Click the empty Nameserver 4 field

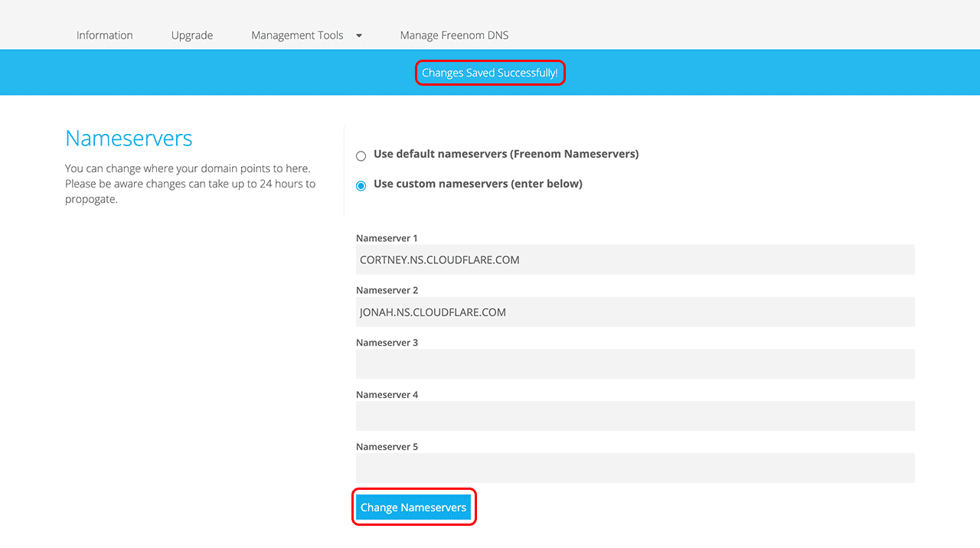pos(635,416)
